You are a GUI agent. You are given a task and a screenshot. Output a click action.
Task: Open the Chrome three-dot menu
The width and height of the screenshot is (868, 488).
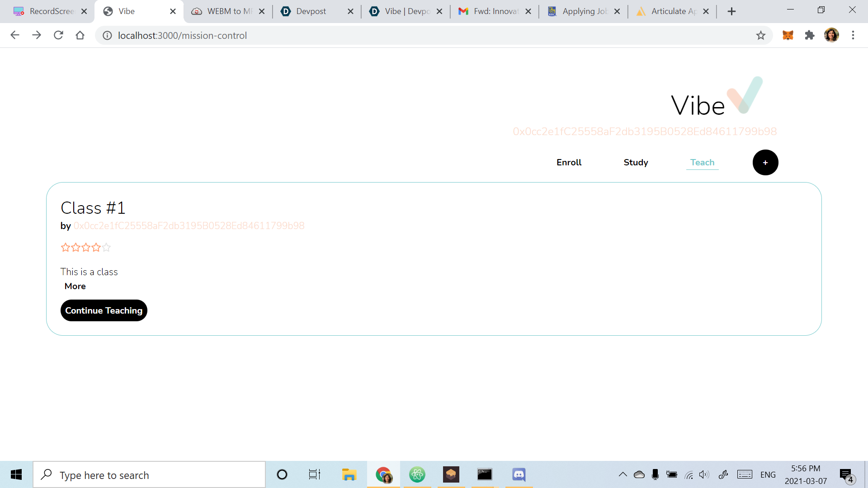pyautogui.click(x=854, y=35)
